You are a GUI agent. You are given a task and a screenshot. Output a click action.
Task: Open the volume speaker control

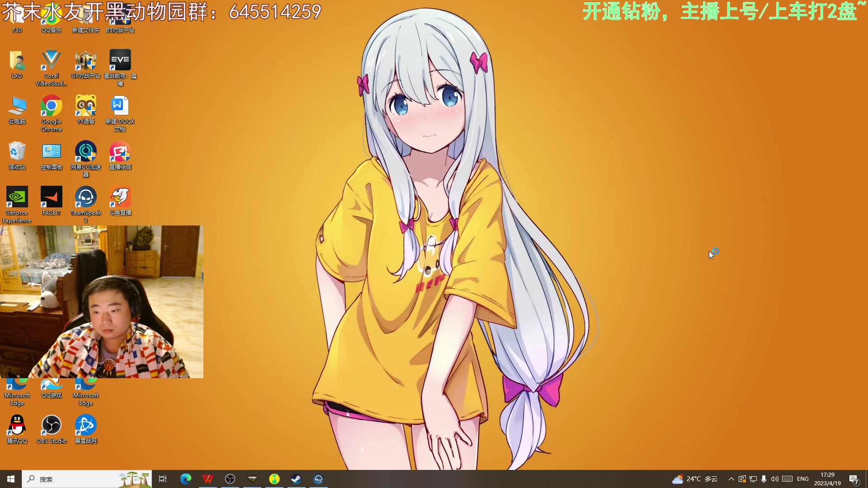point(774,479)
